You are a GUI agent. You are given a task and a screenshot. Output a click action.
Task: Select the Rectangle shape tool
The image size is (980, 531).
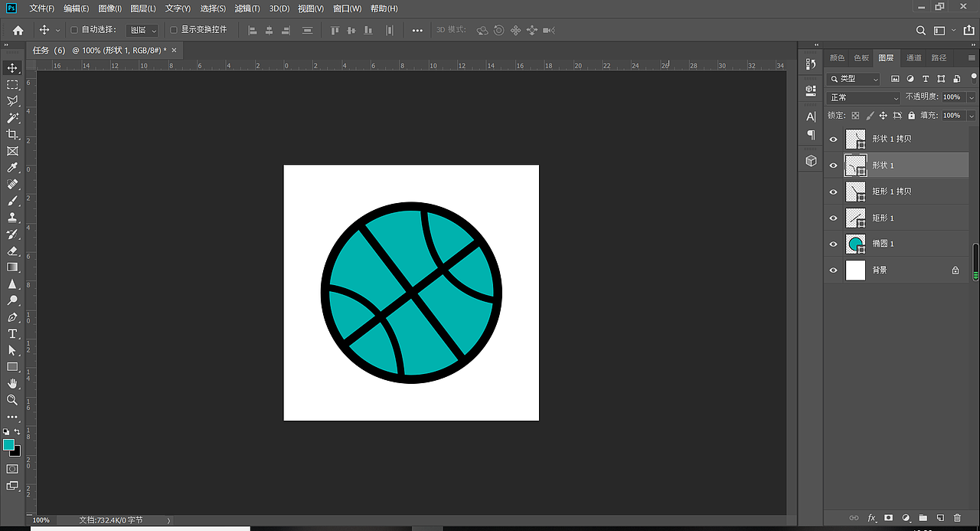pos(12,366)
